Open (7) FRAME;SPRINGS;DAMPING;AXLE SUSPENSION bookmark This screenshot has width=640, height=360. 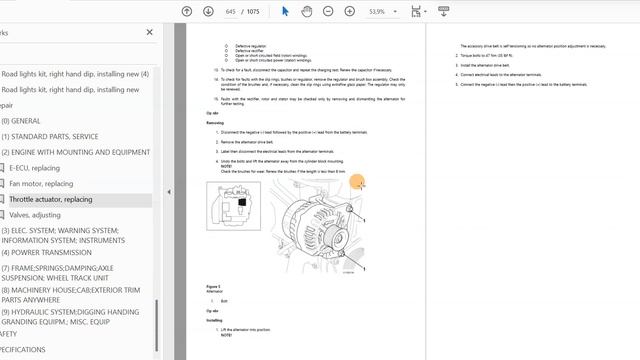click(58, 273)
